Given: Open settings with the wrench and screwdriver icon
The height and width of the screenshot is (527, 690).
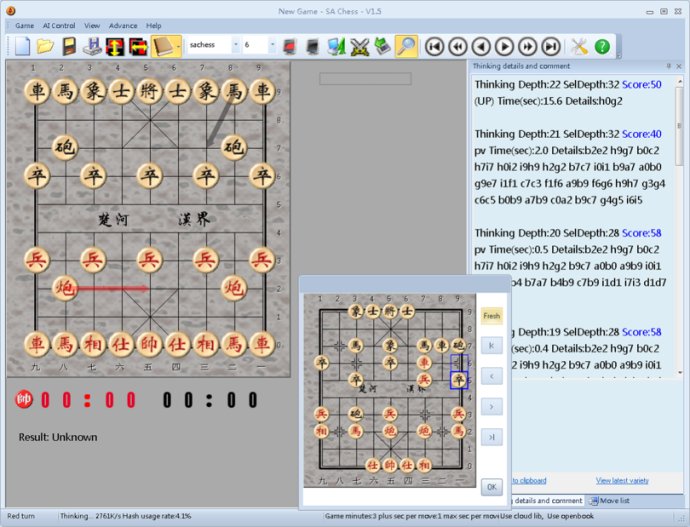Looking at the screenshot, I should 579,46.
